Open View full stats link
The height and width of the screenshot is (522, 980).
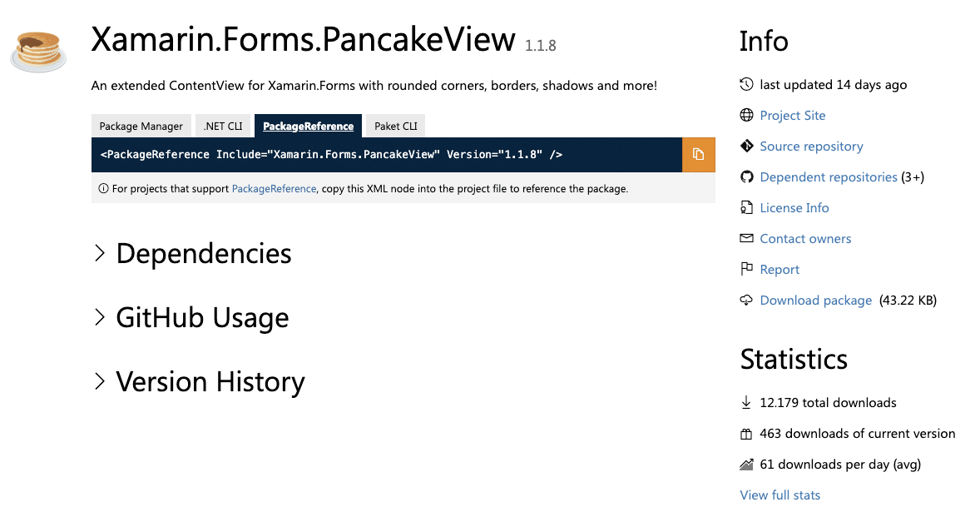click(780, 495)
